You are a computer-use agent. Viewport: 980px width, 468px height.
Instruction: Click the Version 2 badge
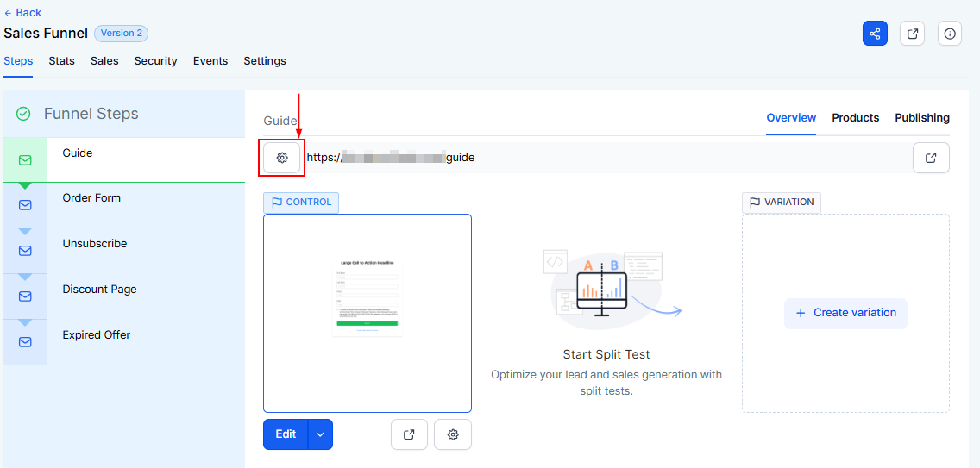click(x=122, y=33)
